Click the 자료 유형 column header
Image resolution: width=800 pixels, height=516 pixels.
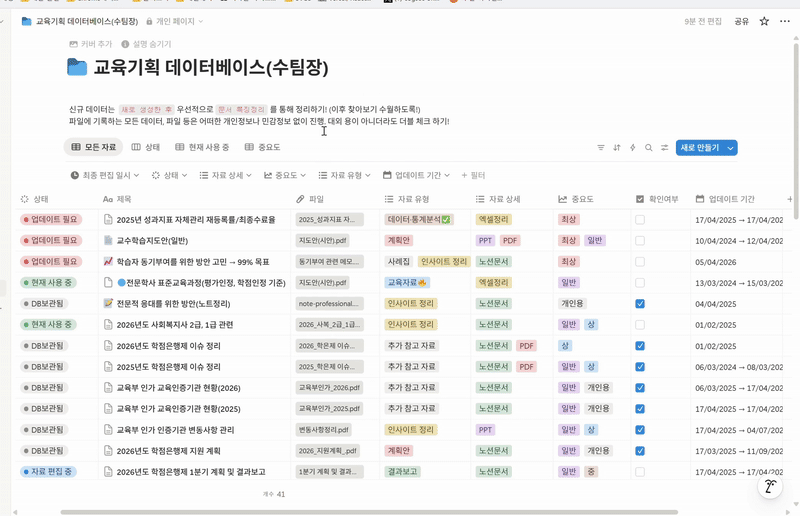pos(407,199)
